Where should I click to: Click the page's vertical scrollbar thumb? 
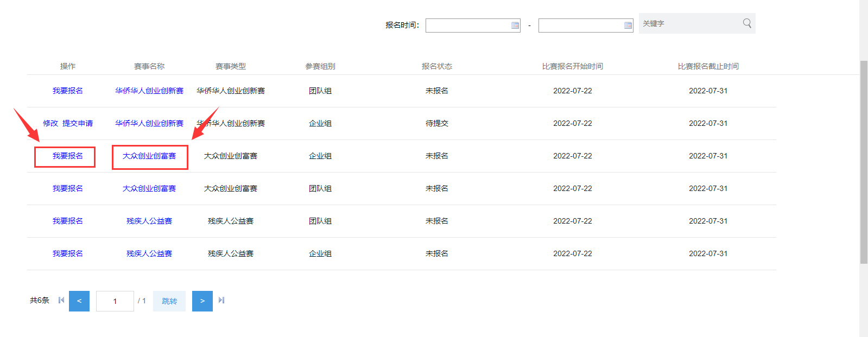click(x=864, y=162)
